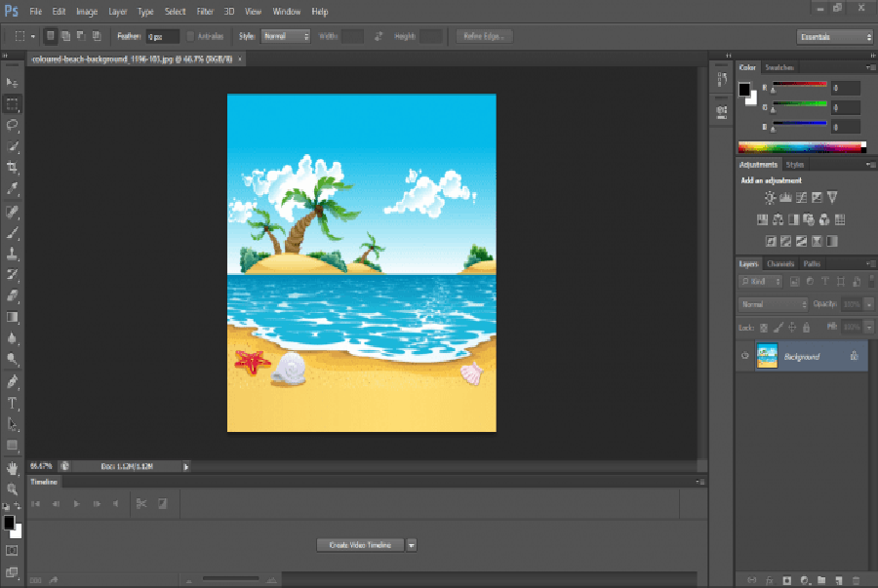
Task: Open the Filter menu
Action: point(205,12)
